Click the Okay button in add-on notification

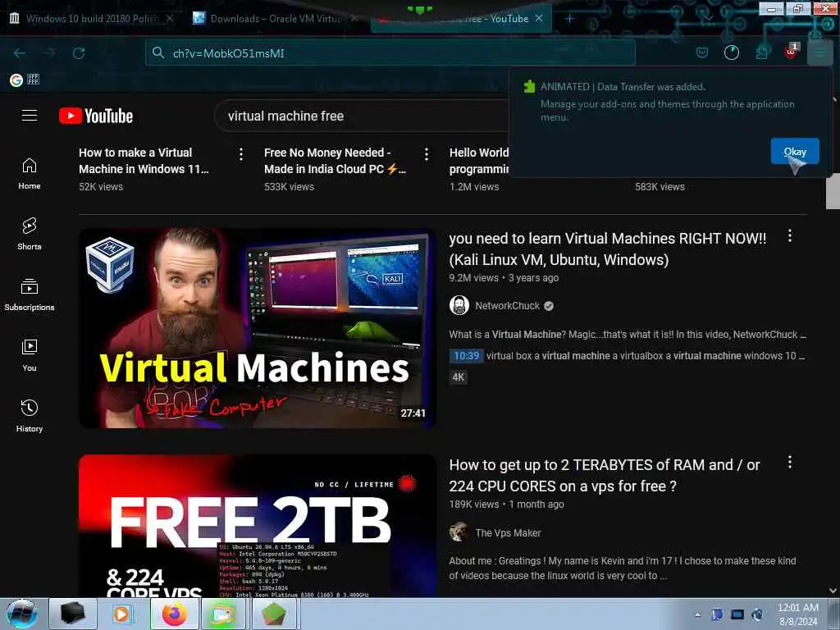click(794, 152)
